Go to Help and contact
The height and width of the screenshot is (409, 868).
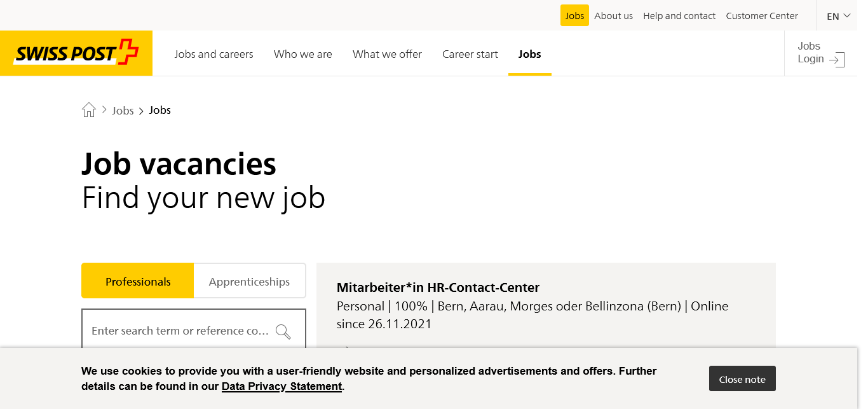click(x=679, y=16)
